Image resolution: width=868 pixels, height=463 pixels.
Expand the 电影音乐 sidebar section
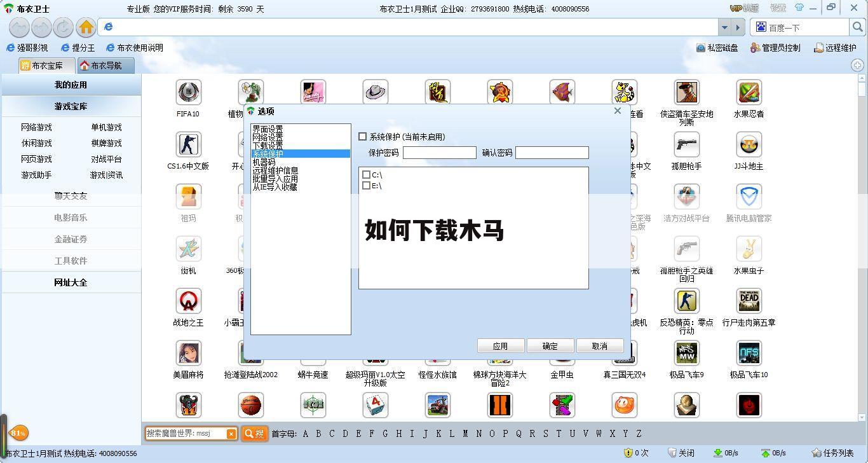pos(71,218)
